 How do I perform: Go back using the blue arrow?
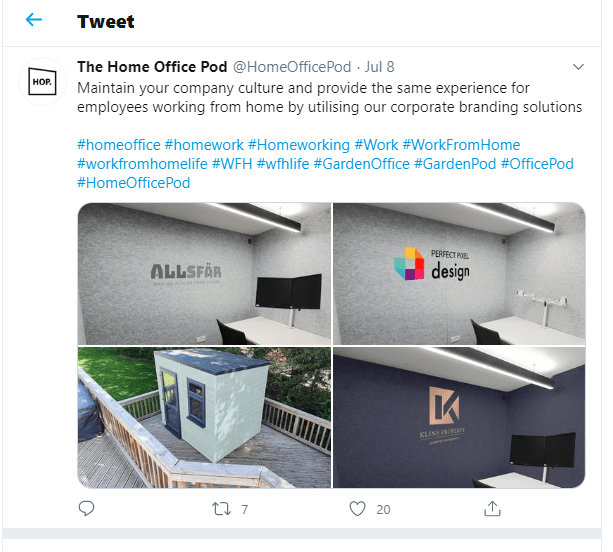pos(34,20)
